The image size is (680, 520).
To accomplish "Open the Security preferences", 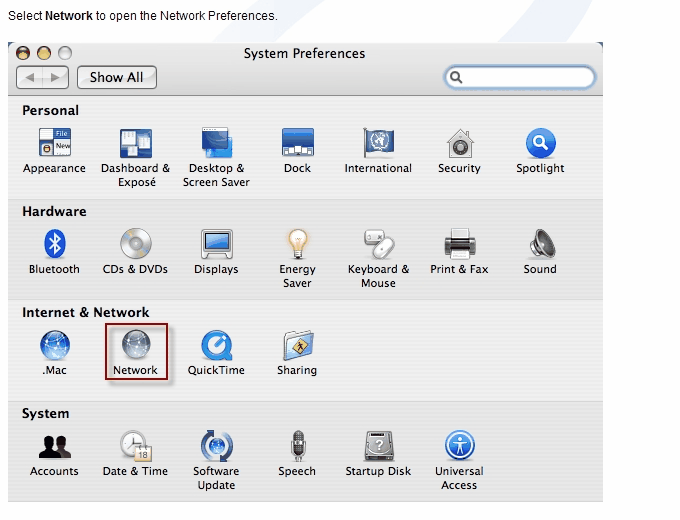I will (x=459, y=150).
